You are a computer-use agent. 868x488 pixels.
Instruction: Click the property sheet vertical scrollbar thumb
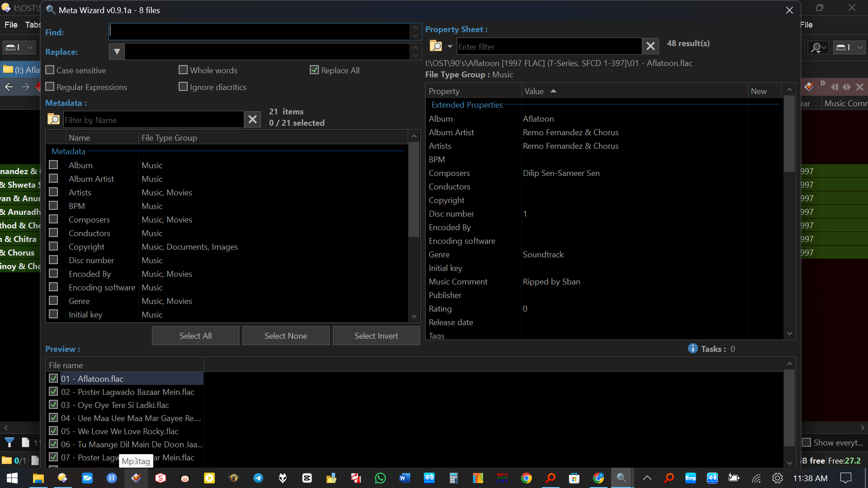click(789, 134)
